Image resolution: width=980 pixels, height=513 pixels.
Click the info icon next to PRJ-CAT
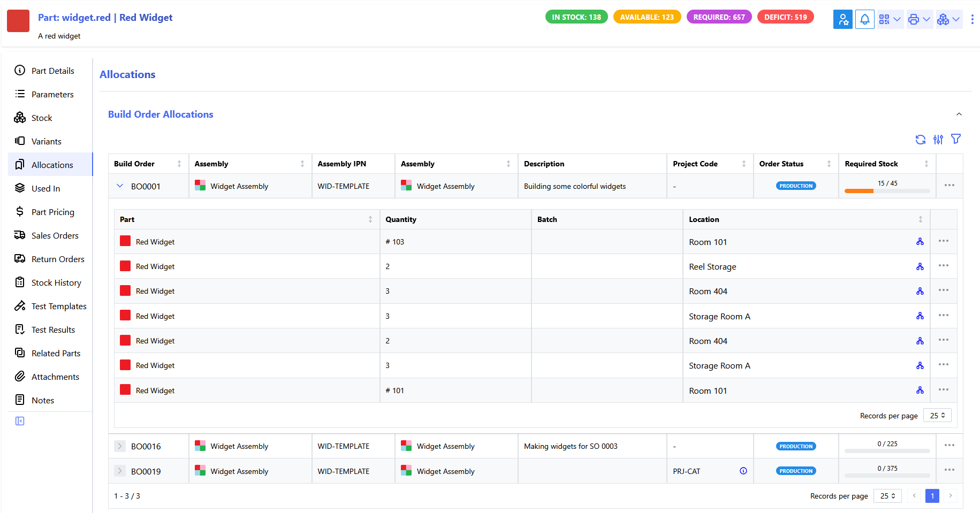pyautogui.click(x=743, y=471)
